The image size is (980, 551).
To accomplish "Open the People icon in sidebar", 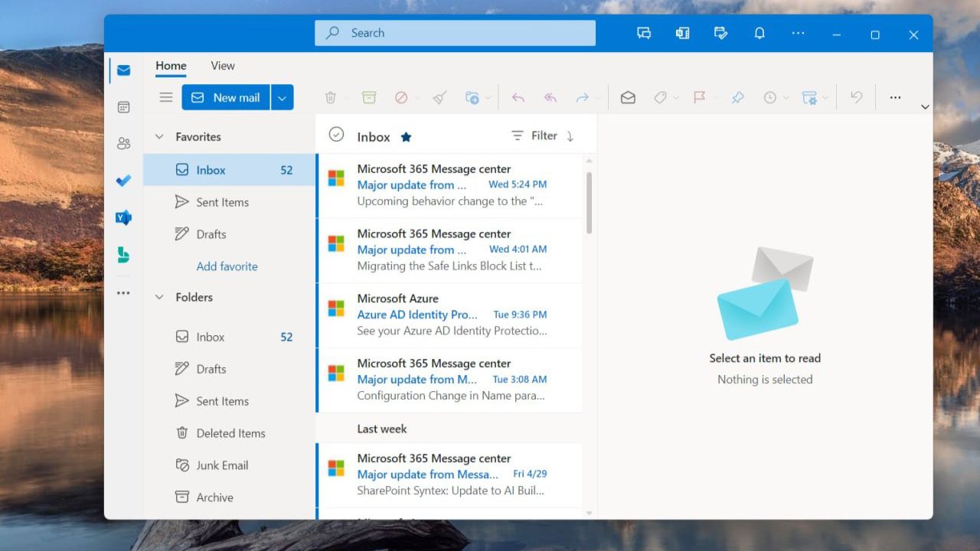I will [x=123, y=143].
